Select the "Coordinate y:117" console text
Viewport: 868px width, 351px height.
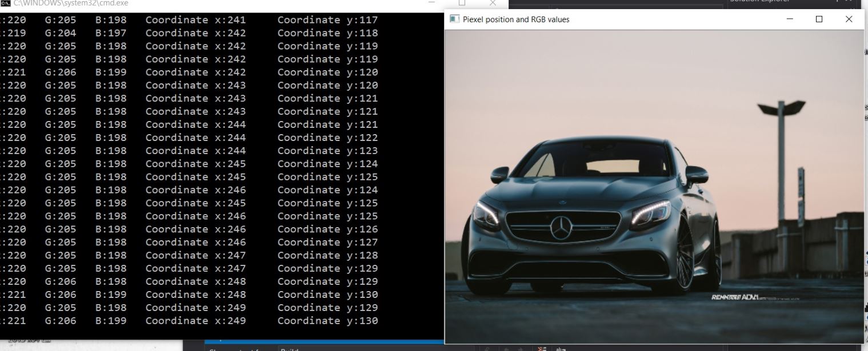(x=328, y=20)
